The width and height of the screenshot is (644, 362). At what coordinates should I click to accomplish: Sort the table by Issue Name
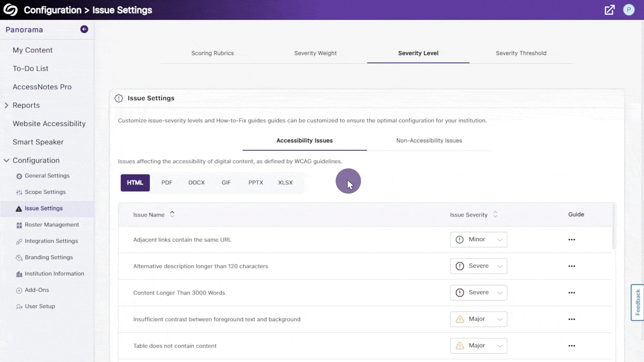tap(172, 215)
